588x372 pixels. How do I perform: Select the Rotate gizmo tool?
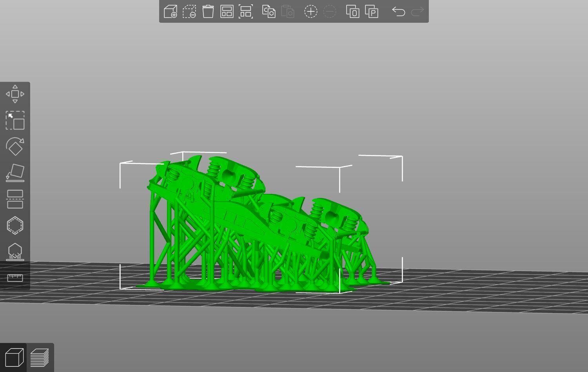coord(15,146)
